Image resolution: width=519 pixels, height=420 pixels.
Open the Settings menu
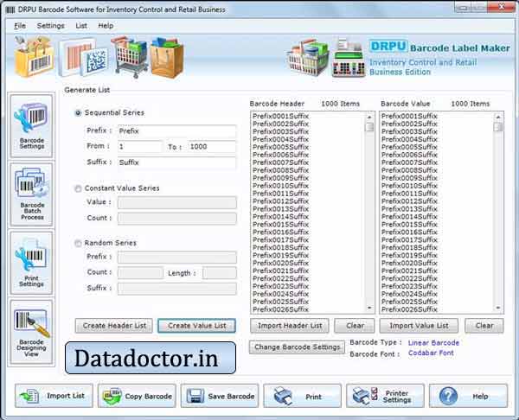51,26
